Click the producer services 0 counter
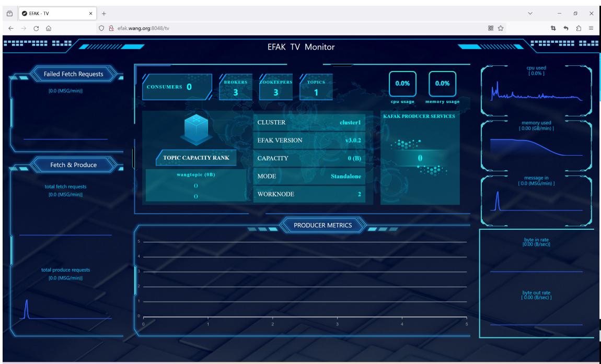This screenshot has width=601, height=364. pos(420,158)
